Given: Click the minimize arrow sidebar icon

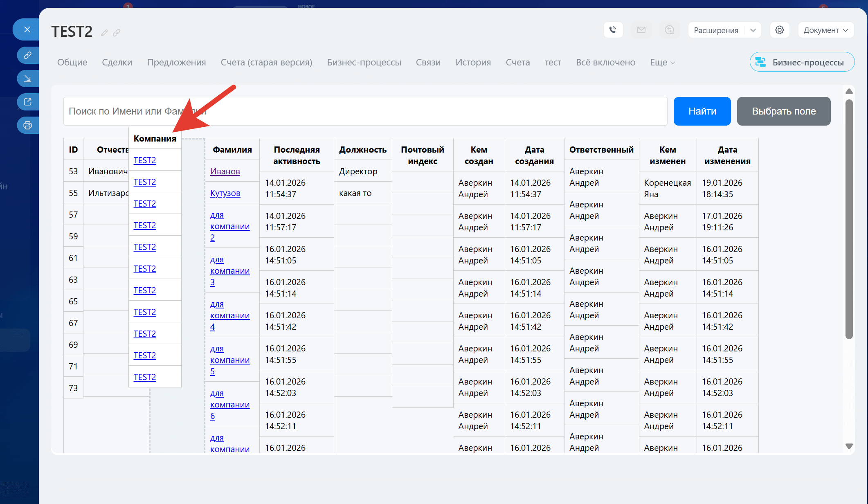Looking at the screenshot, I should point(27,79).
